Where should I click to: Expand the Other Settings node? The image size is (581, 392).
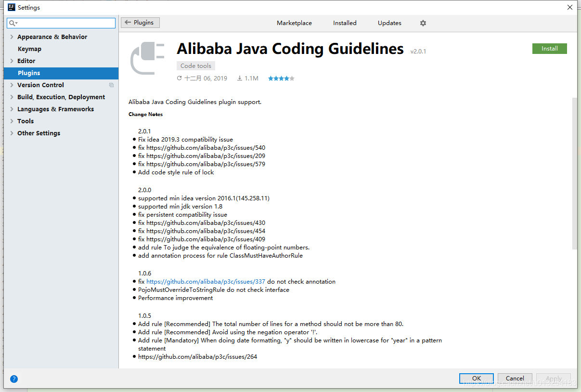click(x=12, y=133)
